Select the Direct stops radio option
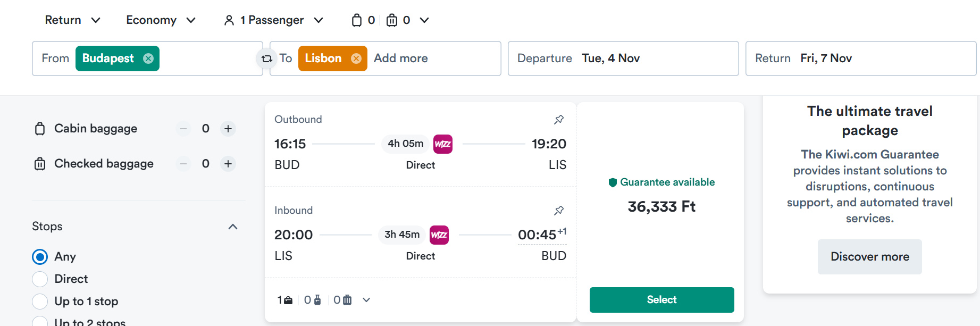 (40, 279)
